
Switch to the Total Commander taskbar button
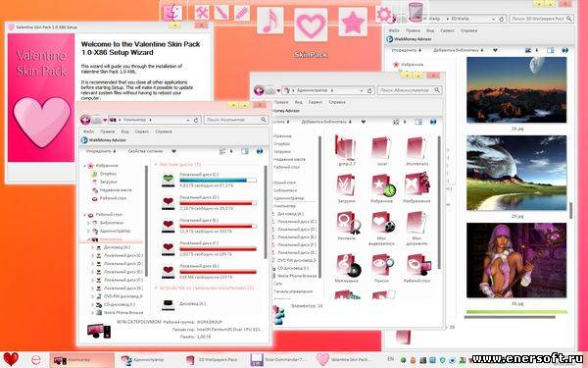click(x=279, y=359)
